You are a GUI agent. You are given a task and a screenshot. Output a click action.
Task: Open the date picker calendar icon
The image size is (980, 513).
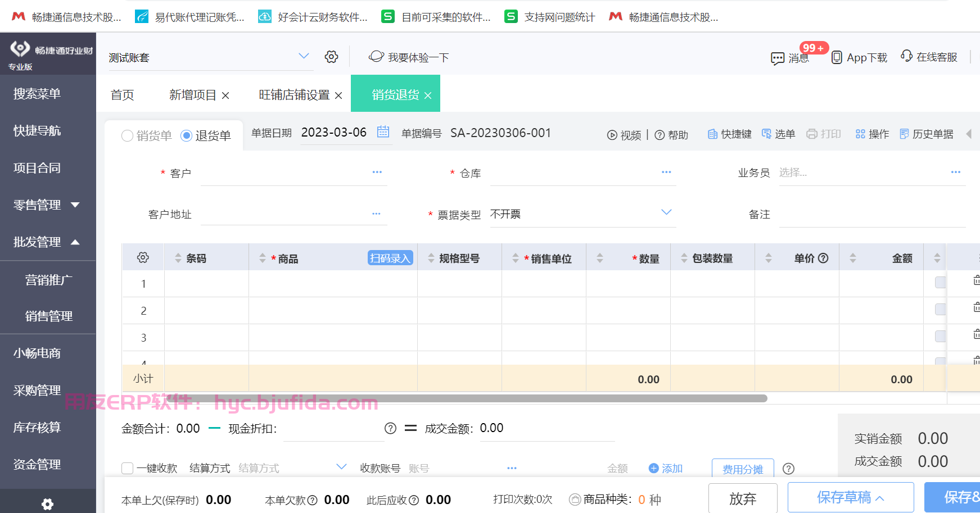point(383,131)
